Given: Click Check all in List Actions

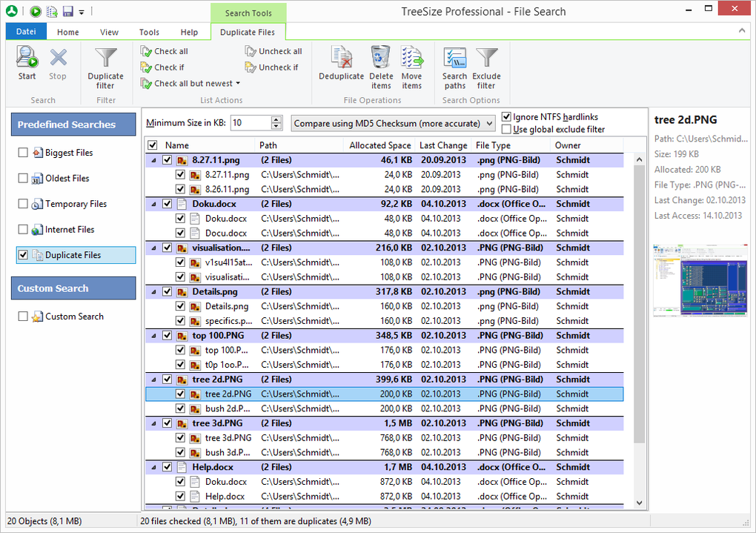Looking at the screenshot, I should (165, 51).
